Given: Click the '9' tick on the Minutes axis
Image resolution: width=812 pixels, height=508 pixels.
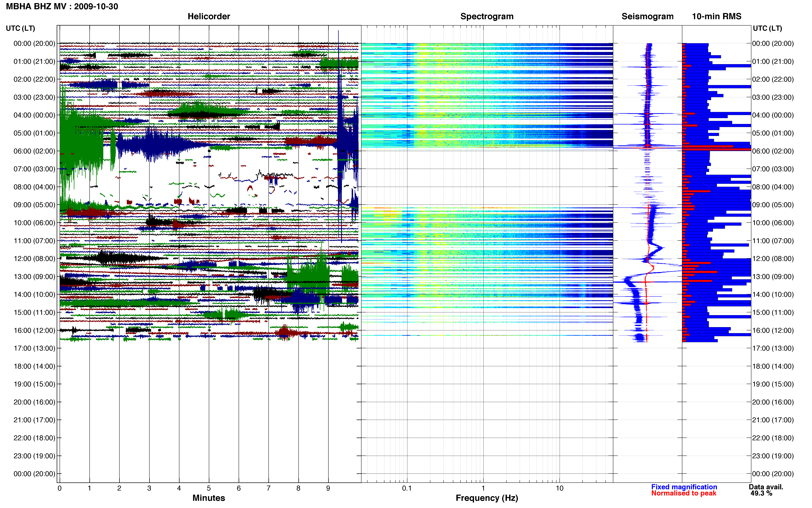Looking at the screenshot, I should click(328, 488).
